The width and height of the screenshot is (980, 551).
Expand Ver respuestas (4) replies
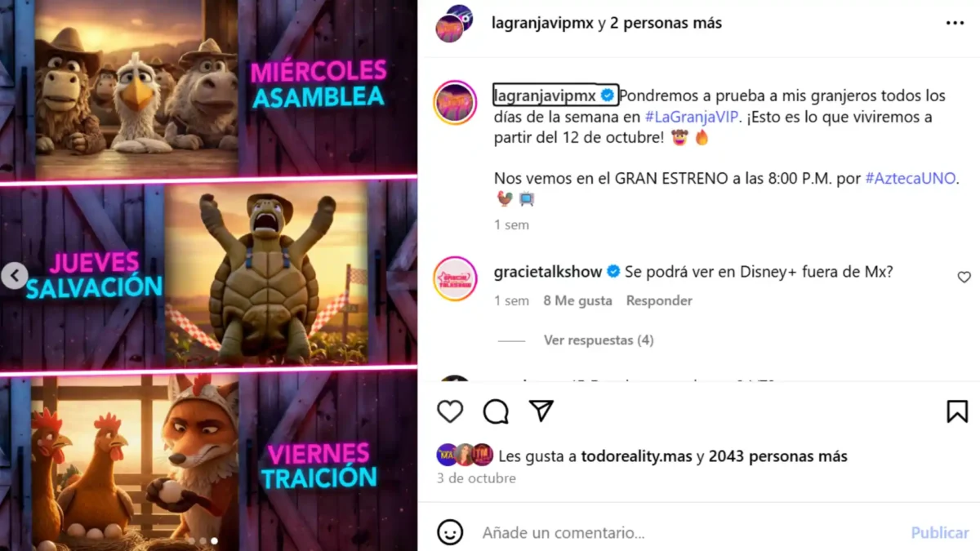click(599, 340)
